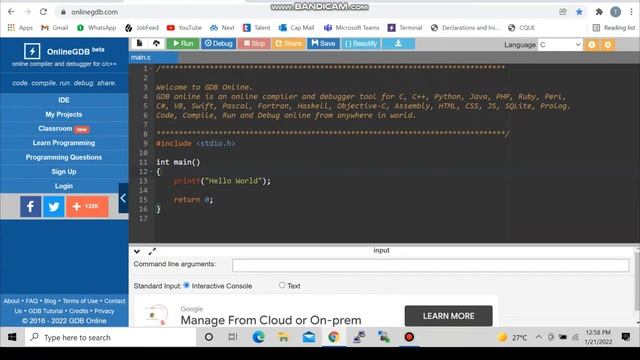Select Text standard input option
The width and height of the screenshot is (640, 360).
click(x=282, y=285)
